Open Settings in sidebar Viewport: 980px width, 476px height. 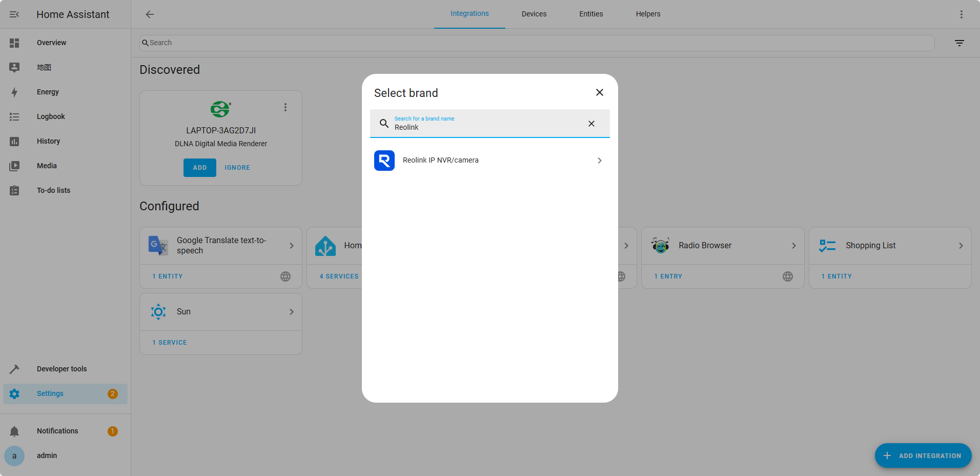click(x=65, y=393)
